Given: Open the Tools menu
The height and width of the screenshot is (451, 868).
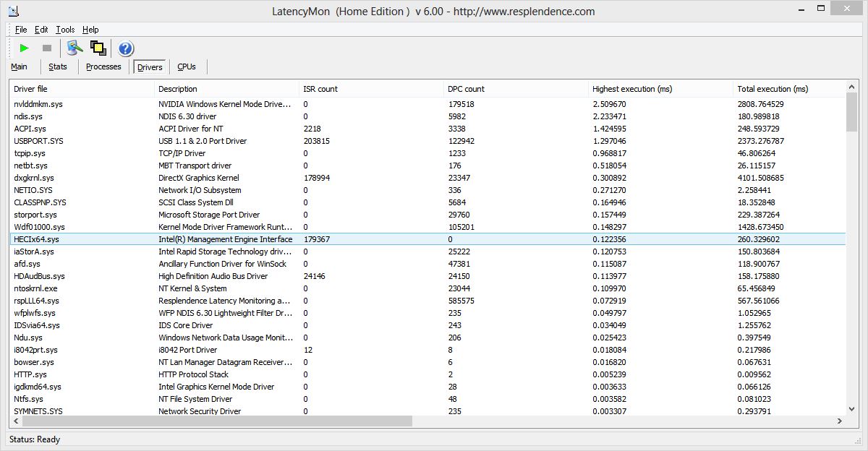Looking at the screenshot, I should 65,30.
